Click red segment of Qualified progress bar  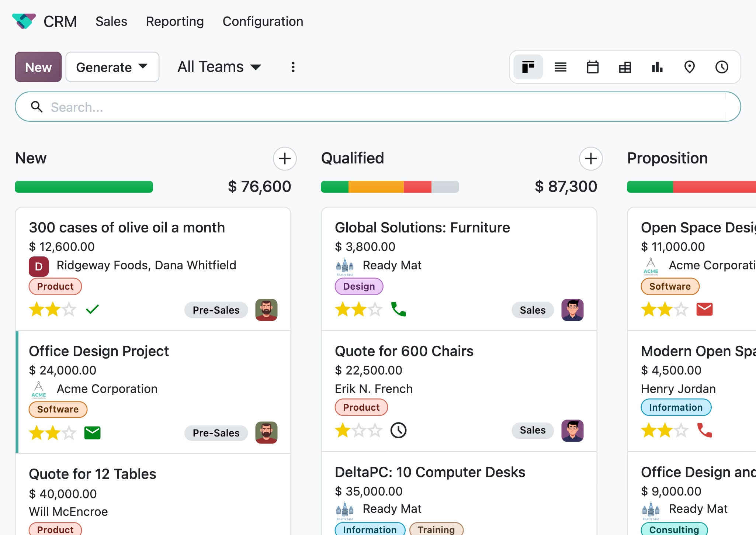pos(417,187)
